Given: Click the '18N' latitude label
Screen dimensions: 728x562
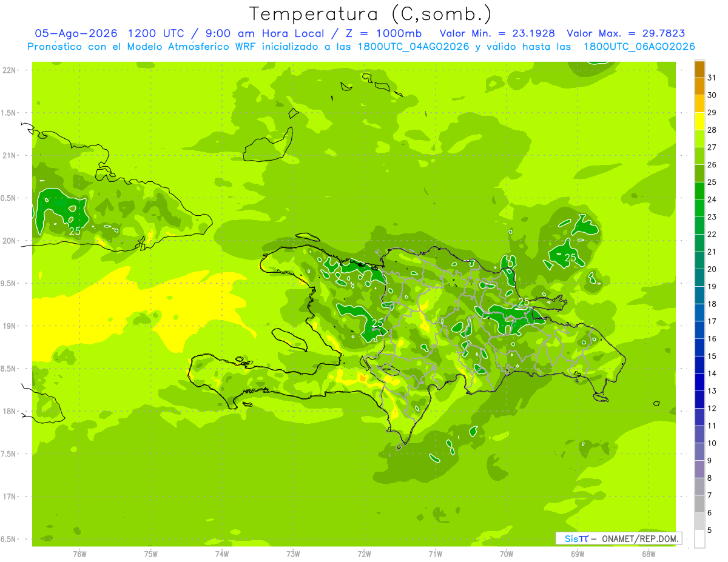Looking at the screenshot, I should [x=9, y=411].
